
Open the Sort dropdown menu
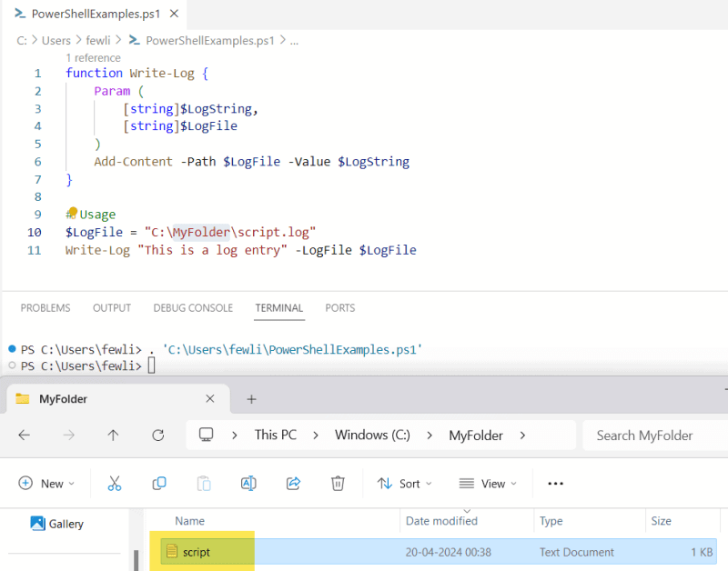click(x=404, y=483)
